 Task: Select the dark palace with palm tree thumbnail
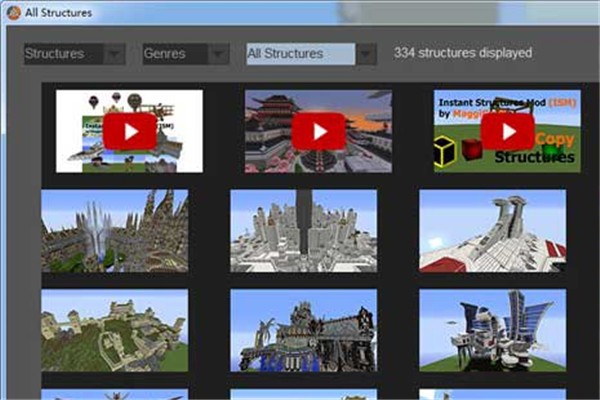303,330
